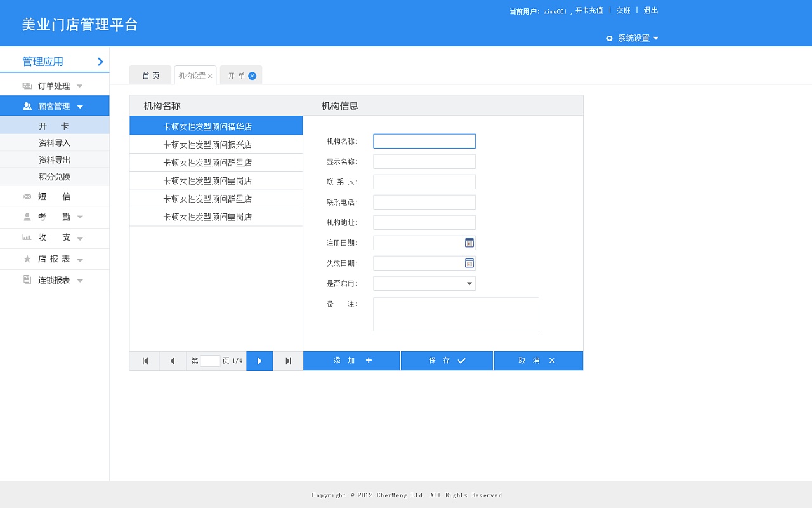
Task: Click the 退出 logout link
Action: click(651, 11)
